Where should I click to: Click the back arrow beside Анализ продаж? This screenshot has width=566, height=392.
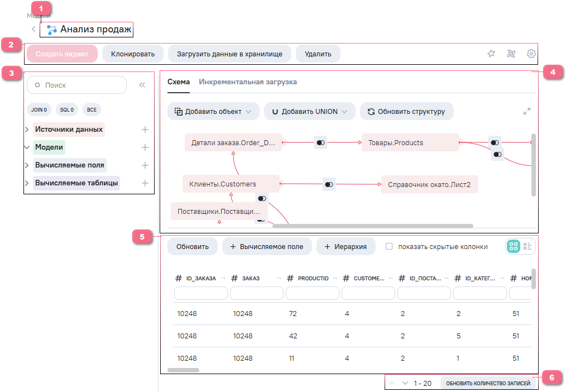(x=33, y=29)
